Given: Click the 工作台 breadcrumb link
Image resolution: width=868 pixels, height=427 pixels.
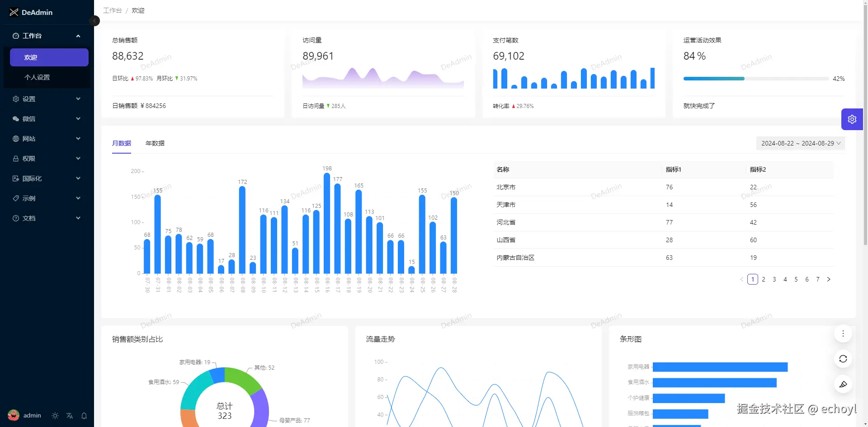Looking at the screenshot, I should (x=113, y=10).
